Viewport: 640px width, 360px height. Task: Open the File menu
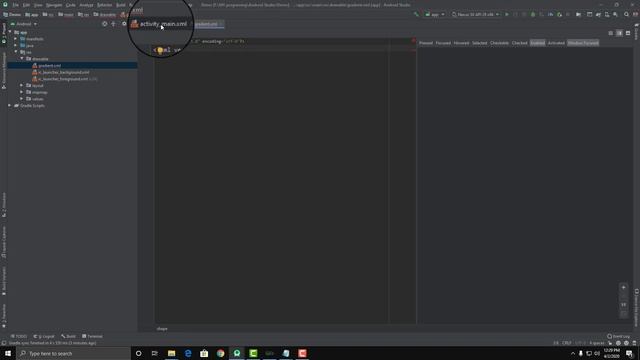pyautogui.click(x=16, y=5)
